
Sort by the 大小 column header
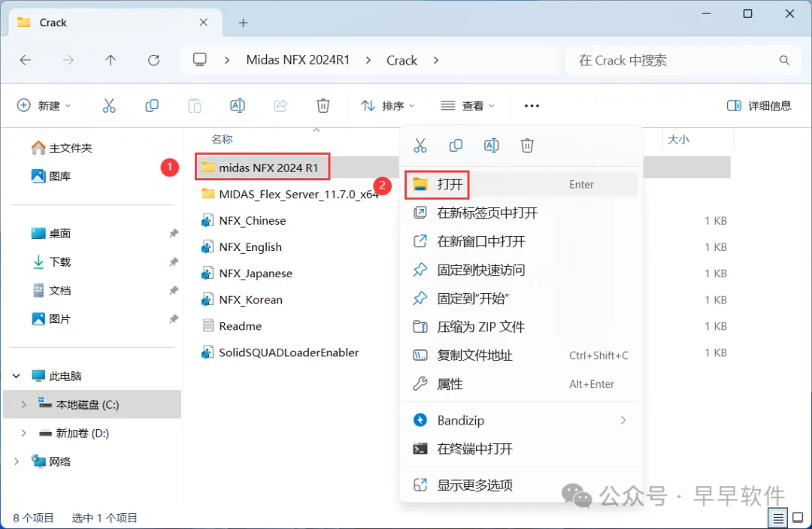click(678, 139)
